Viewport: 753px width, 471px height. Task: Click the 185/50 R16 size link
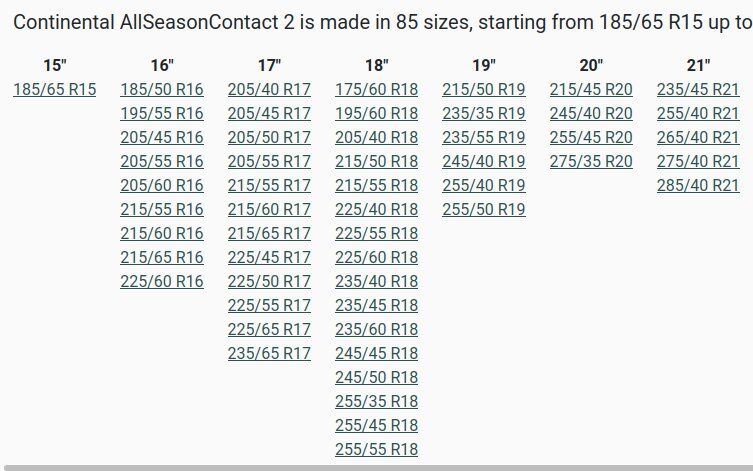click(162, 90)
